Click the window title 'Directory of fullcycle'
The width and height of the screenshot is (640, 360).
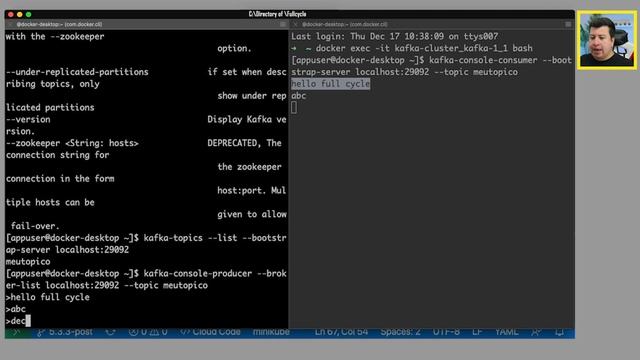(x=278, y=14)
